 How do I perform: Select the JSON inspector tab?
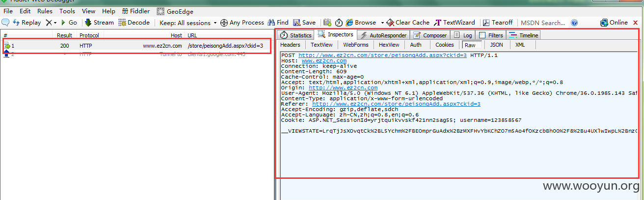pos(497,45)
